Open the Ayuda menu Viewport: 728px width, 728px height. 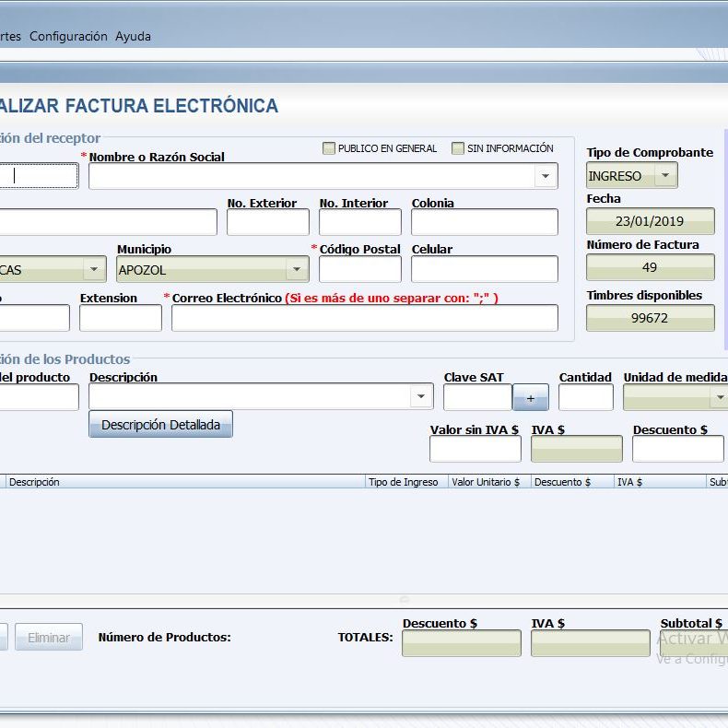point(133,36)
